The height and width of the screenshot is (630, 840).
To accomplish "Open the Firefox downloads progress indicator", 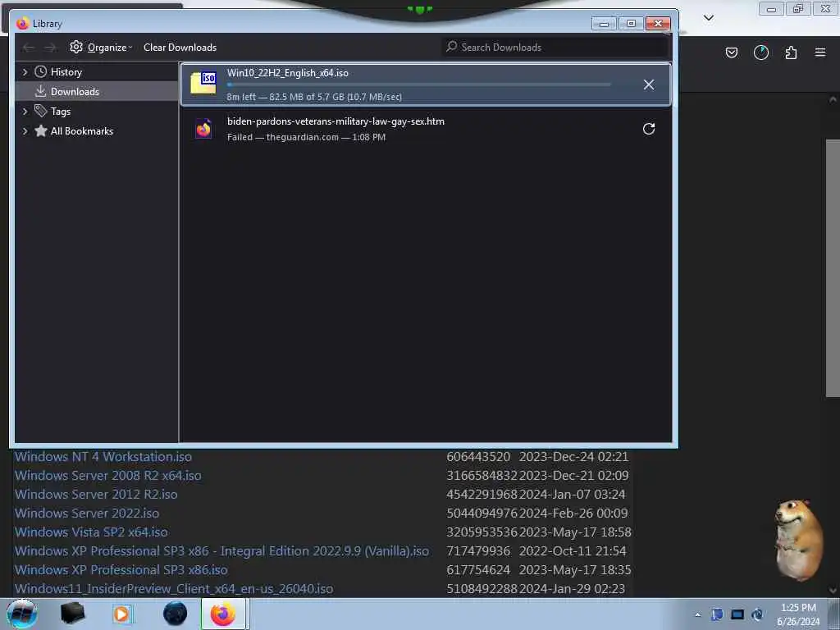I will [x=761, y=52].
